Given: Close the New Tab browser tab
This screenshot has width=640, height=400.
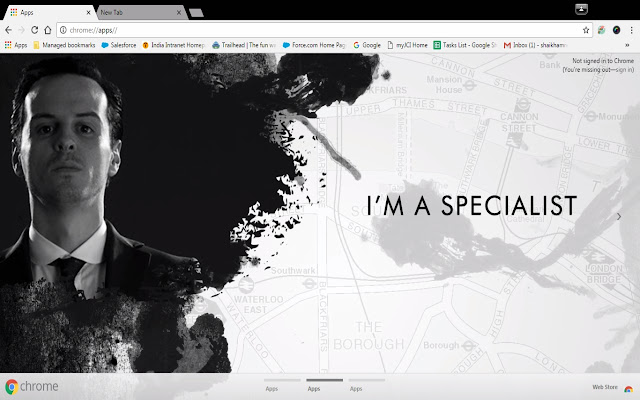Looking at the screenshot, I should click(178, 13).
